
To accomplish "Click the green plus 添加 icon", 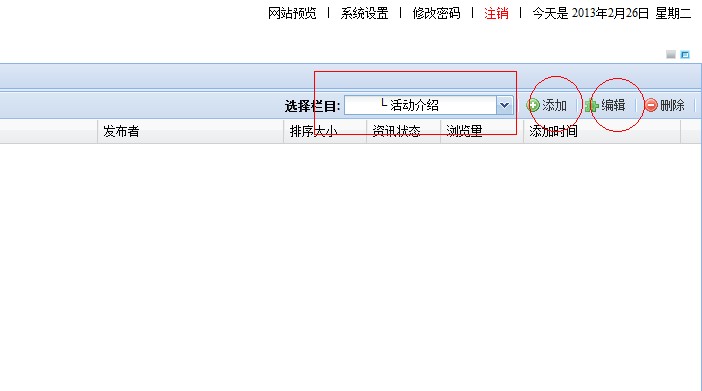I will pos(533,105).
